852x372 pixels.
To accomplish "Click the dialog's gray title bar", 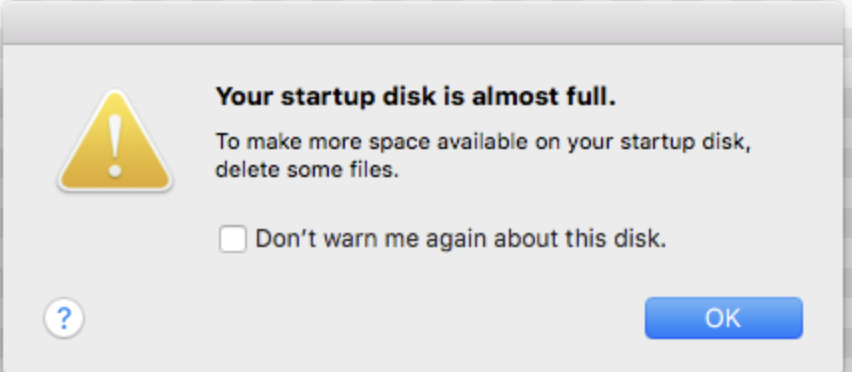I will point(423,23).
